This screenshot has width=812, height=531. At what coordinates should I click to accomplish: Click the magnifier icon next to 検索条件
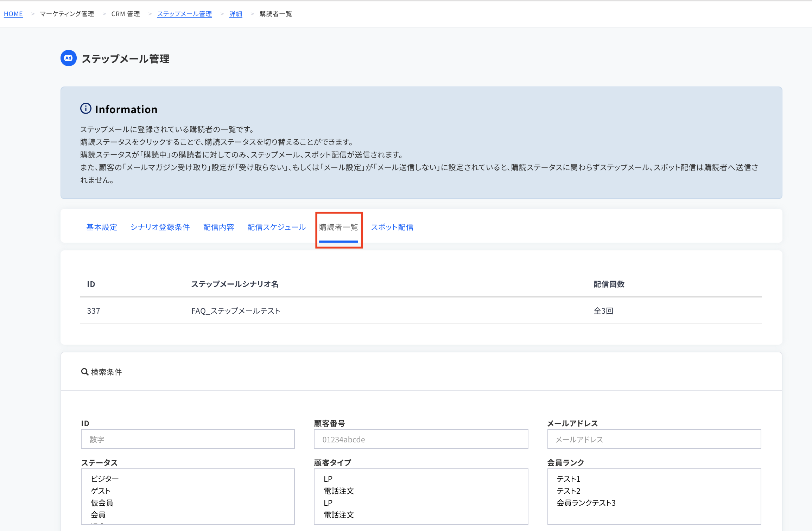[x=84, y=372]
